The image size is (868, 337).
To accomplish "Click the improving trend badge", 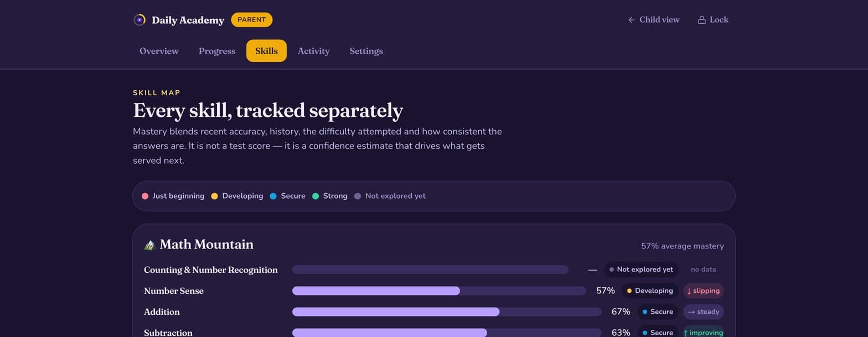I will coord(703,333).
